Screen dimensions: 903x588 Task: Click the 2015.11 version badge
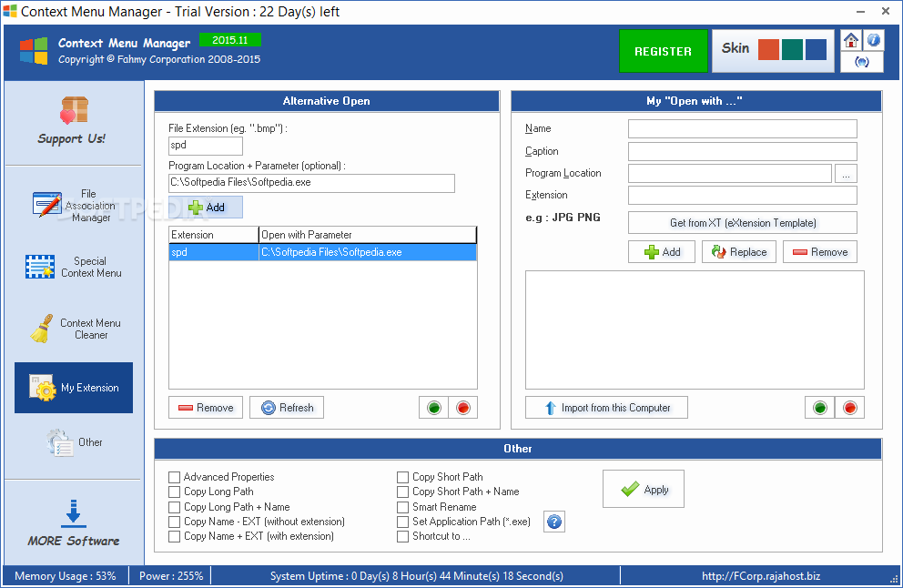[229, 40]
